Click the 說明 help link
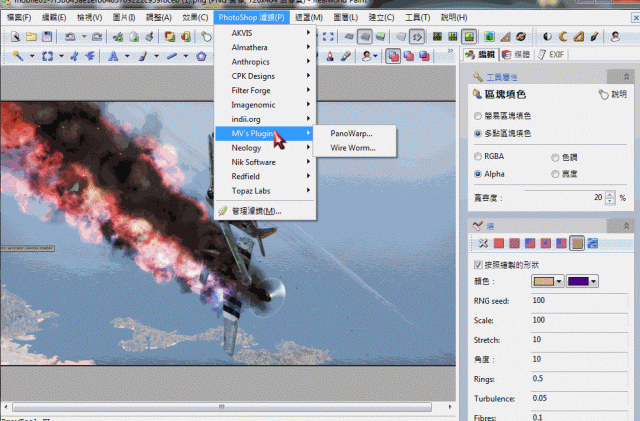 [613, 94]
